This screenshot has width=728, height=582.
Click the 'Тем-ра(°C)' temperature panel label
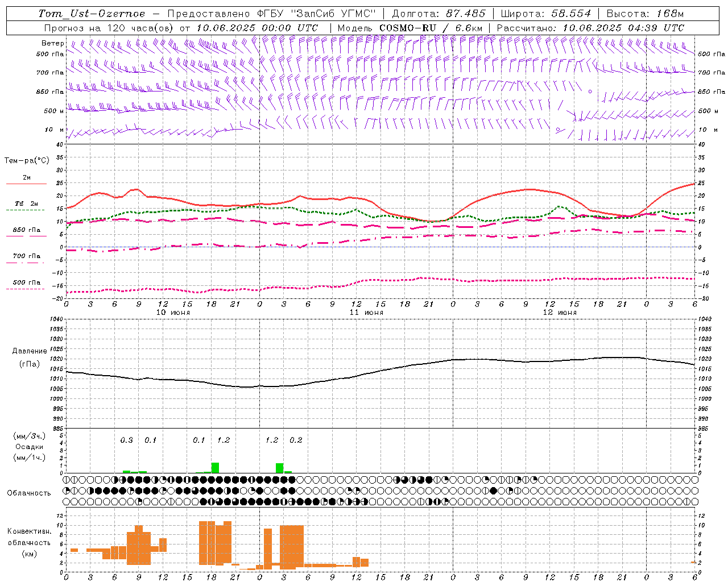pos(27,161)
